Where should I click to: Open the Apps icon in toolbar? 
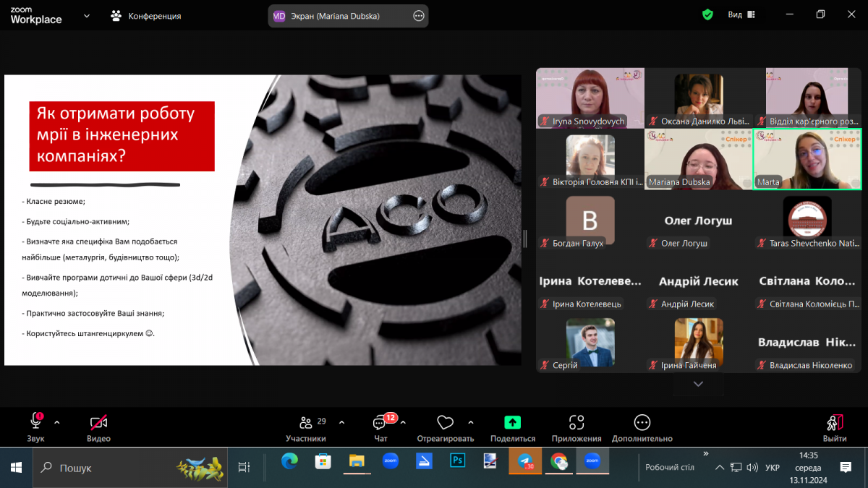click(576, 423)
